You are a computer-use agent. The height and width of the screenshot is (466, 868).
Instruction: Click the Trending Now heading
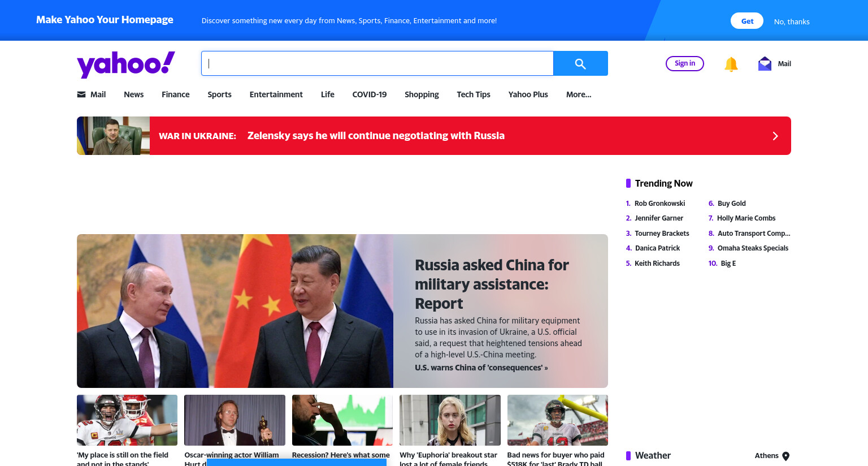(x=663, y=183)
